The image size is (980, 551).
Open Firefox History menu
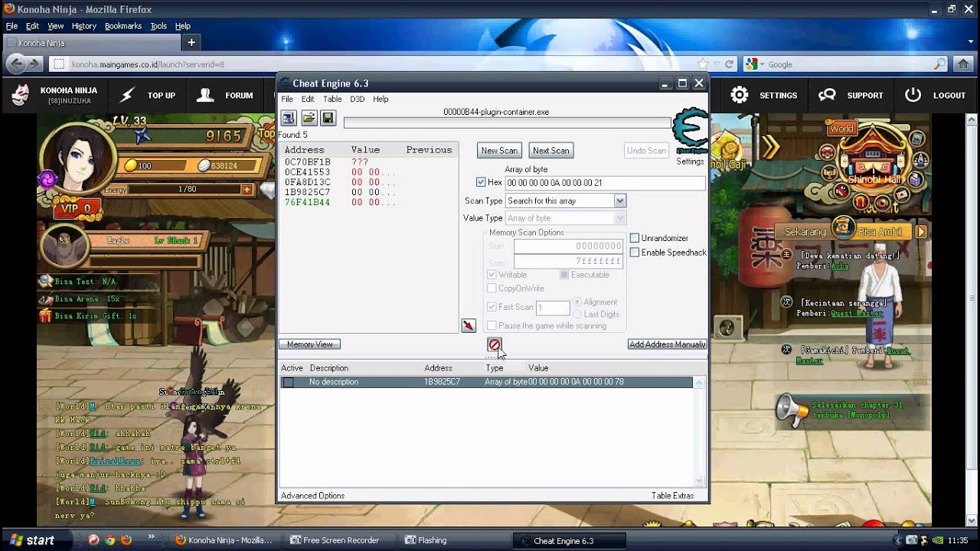(84, 26)
